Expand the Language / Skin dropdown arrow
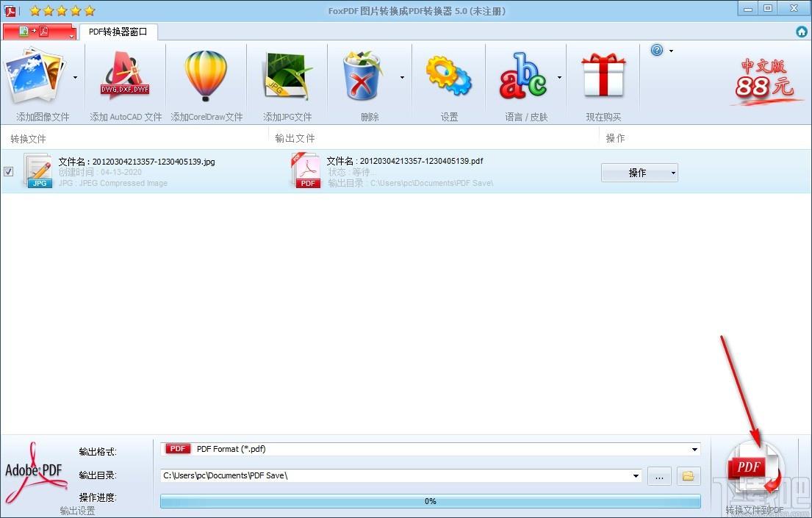The width and height of the screenshot is (812, 518). pyautogui.click(x=559, y=78)
